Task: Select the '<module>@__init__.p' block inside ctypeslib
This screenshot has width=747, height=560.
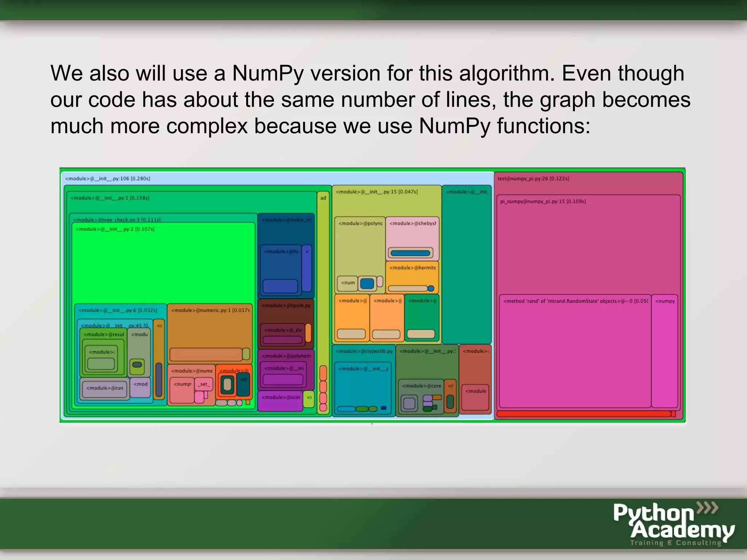Action: click(x=363, y=388)
